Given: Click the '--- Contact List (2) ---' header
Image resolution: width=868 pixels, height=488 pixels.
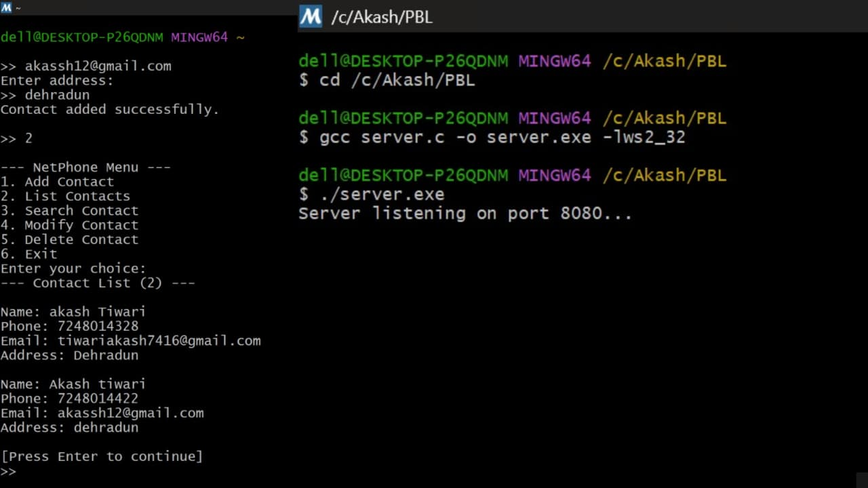Looking at the screenshot, I should (98, 283).
